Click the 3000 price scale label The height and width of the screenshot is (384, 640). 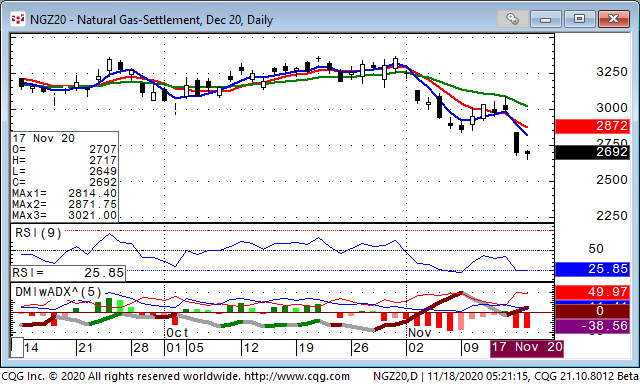click(x=611, y=108)
